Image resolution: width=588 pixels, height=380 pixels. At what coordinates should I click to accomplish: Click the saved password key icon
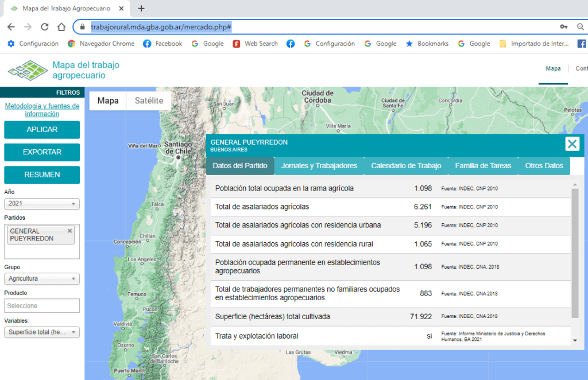564,27
